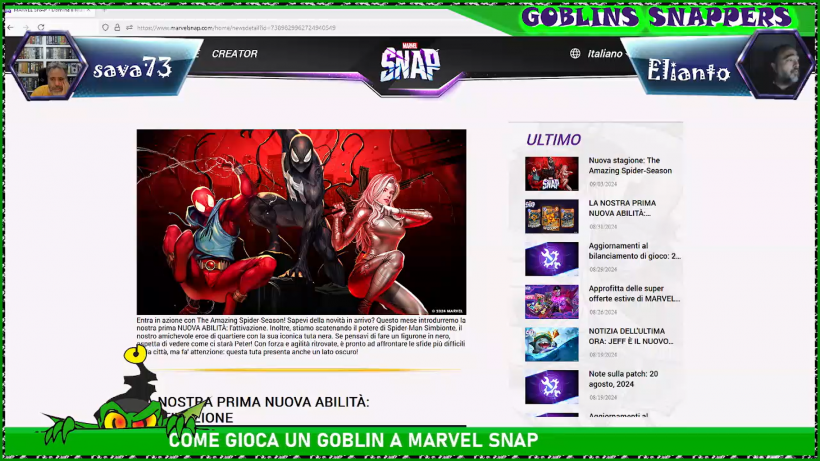Click the Marvel Snap logo

click(x=410, y=63)
